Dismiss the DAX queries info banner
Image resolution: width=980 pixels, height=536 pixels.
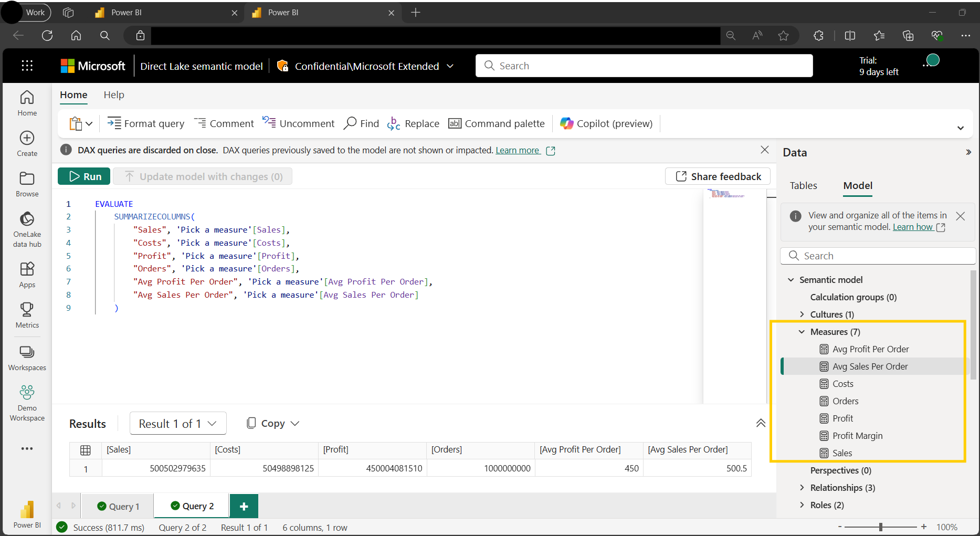click(764, 150)
